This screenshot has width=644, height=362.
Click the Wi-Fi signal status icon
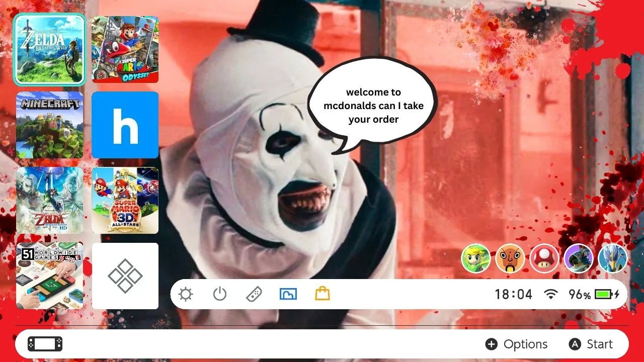(551, 294)
